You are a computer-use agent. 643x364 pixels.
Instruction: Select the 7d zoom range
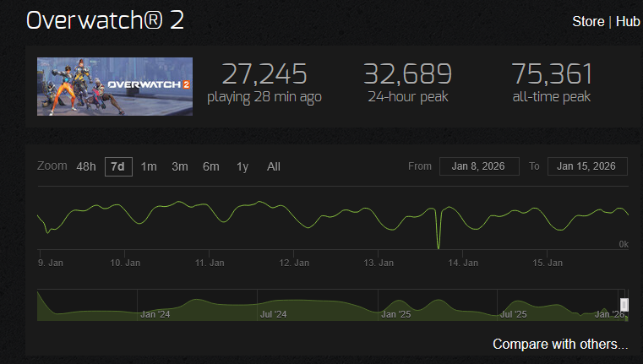(118, 166)
